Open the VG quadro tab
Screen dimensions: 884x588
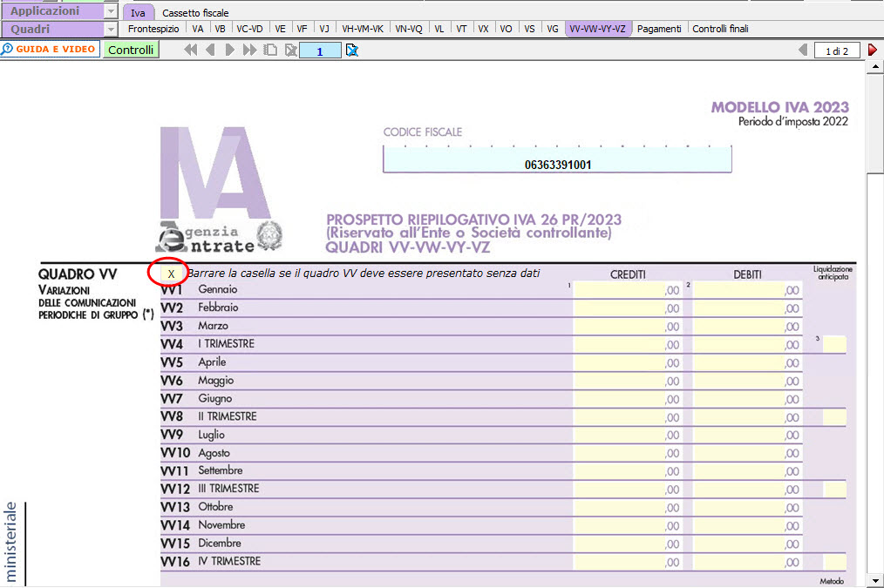click(x=553, y=29)
